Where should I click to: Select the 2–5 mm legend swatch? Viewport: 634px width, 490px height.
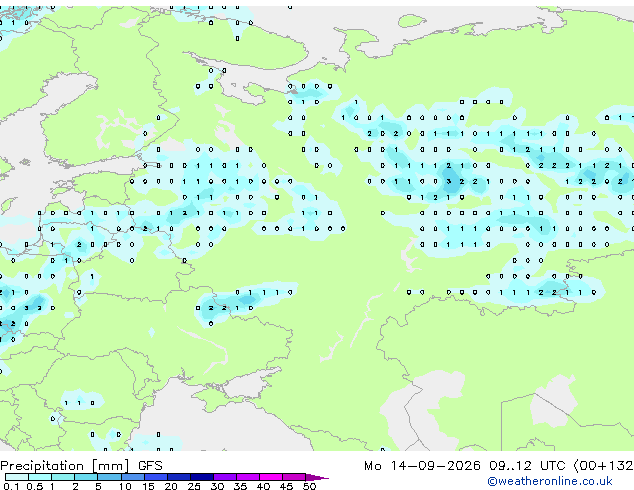point(86,477)
